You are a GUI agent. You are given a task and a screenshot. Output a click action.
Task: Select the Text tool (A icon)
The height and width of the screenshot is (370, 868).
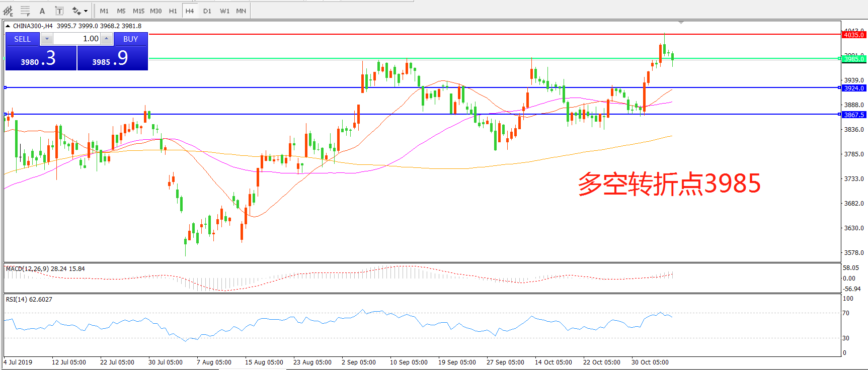click(42, 11)
